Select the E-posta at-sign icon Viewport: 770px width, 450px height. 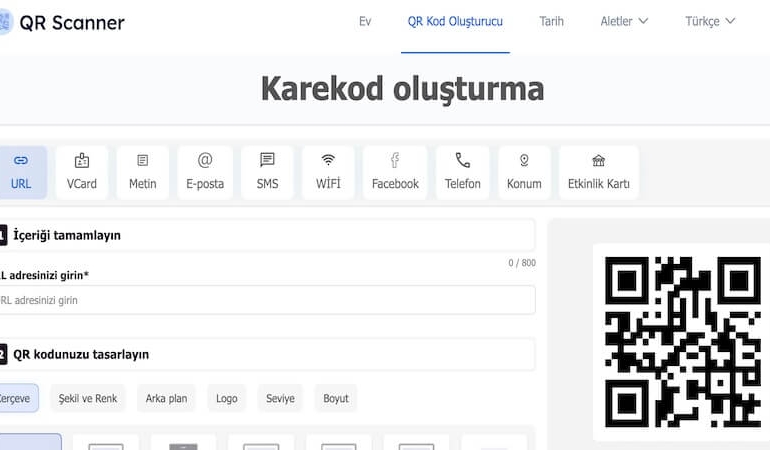click(x=205, y=160)
